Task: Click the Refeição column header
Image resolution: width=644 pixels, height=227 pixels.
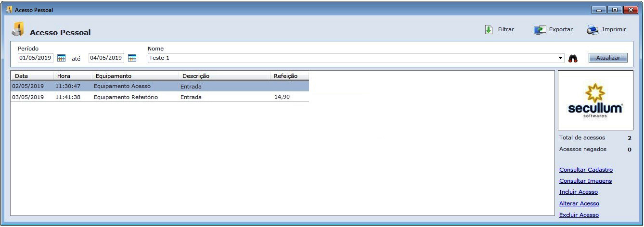Action: click(x=289, y=76)
